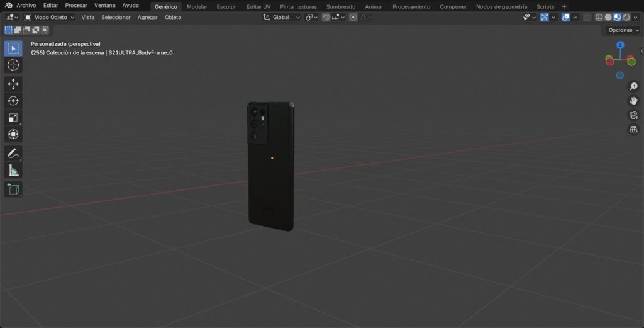
Task: Open the Procesar menu
Action: 76,5
